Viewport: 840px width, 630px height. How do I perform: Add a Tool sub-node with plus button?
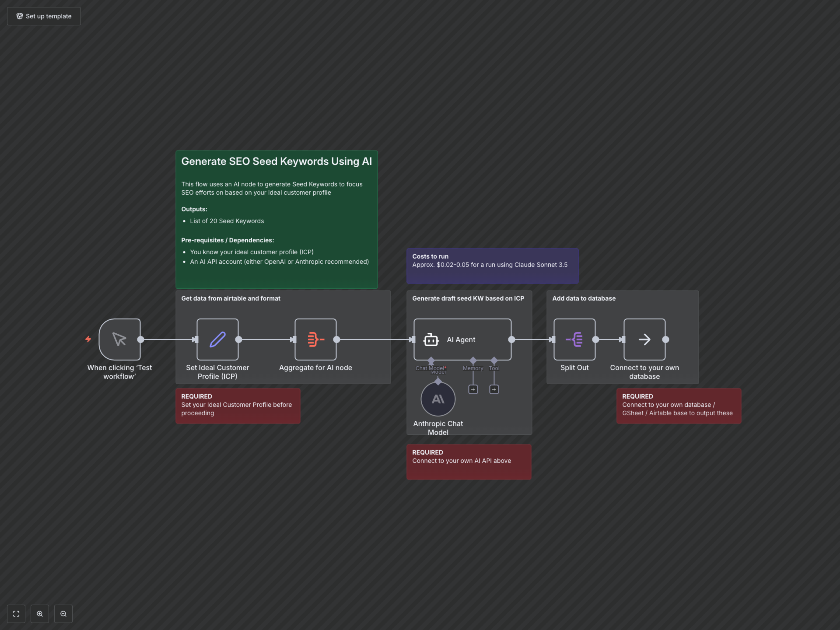click(x=494, y=389)
